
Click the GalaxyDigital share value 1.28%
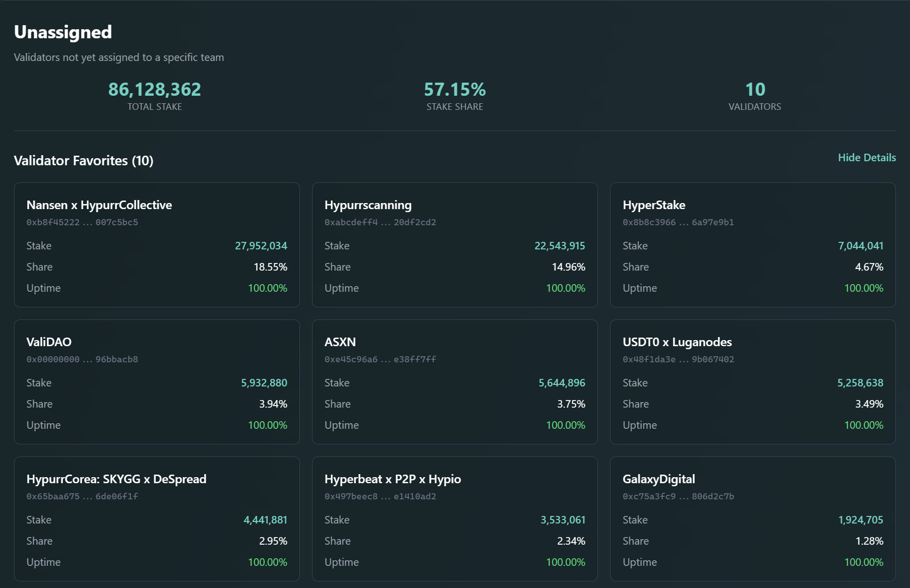click(x=869, y=541)
